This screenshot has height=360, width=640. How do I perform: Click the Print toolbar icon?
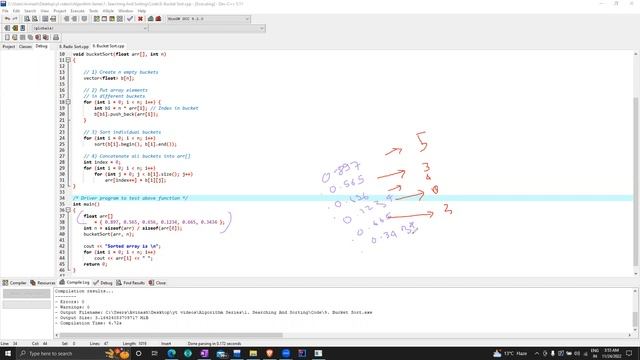pyautogui.click(x=56, y=37)
